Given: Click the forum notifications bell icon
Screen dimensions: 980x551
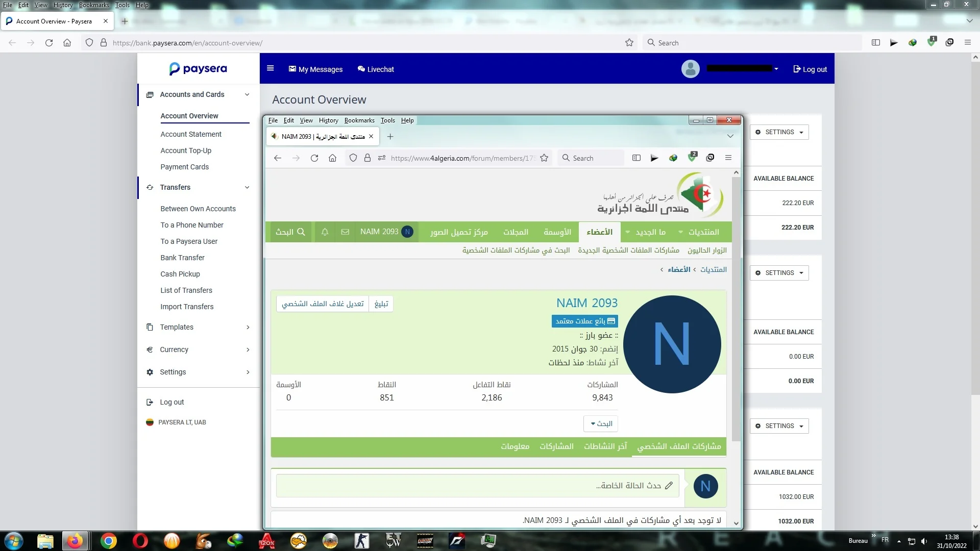Looking at the screenshot, I should [325, 232].
